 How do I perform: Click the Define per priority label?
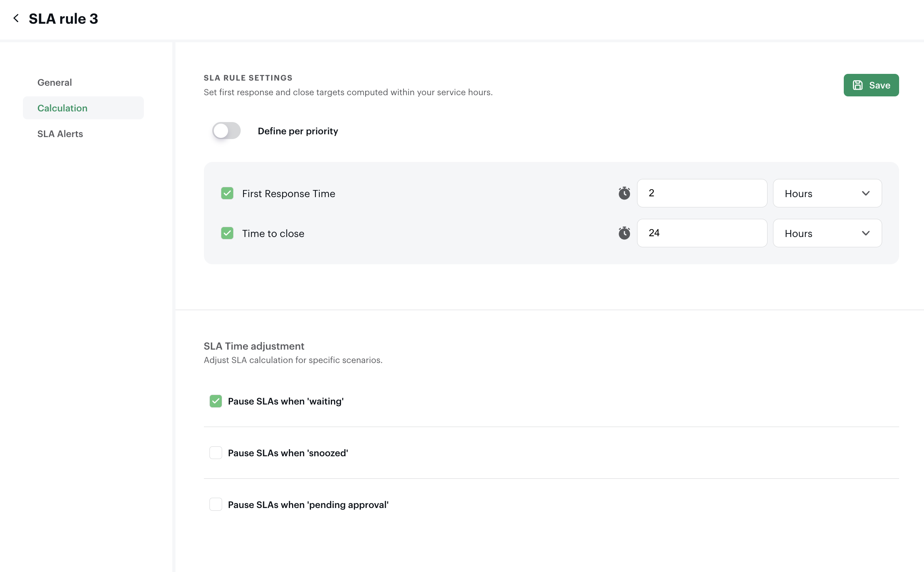pyautogui.click(x=298, y=131)
